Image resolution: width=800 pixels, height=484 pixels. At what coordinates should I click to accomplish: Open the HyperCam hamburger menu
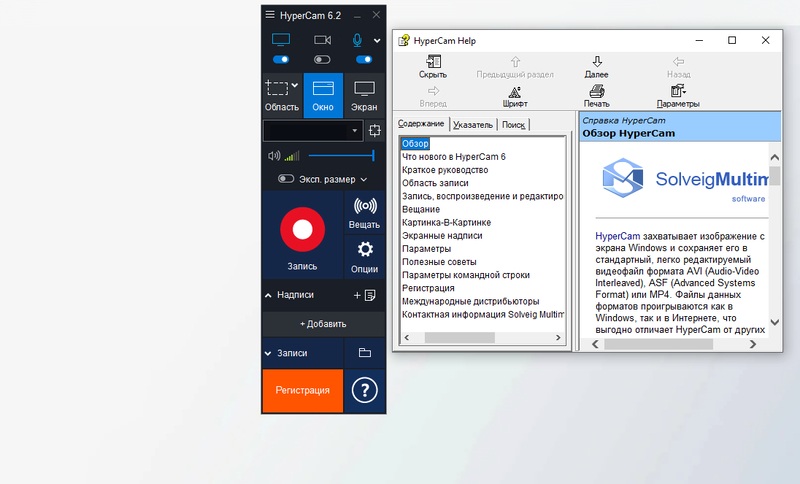[x=270, y=15]
